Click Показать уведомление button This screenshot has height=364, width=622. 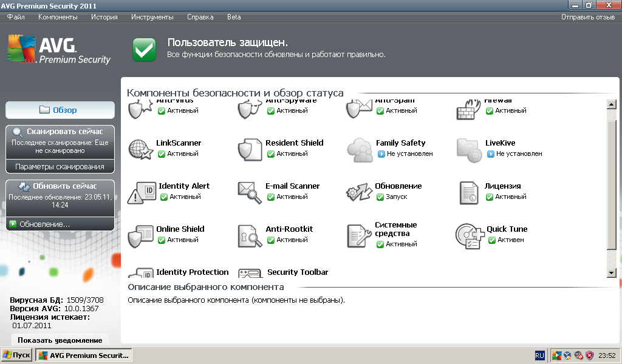point(60,340)
